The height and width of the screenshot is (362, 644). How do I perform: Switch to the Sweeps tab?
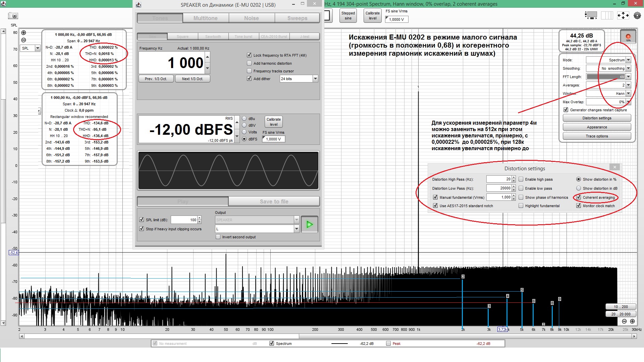(297, 18)
